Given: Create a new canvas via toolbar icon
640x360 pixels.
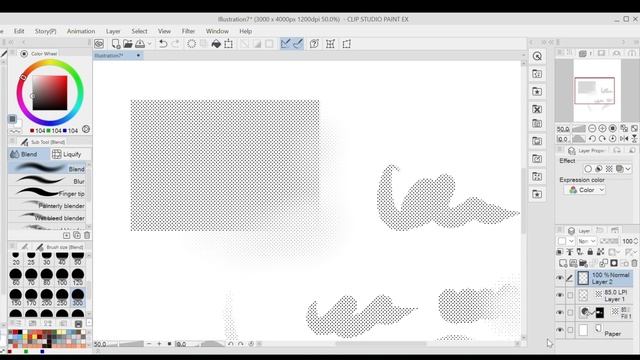Looking at the screenshot, I should (116, 44).
